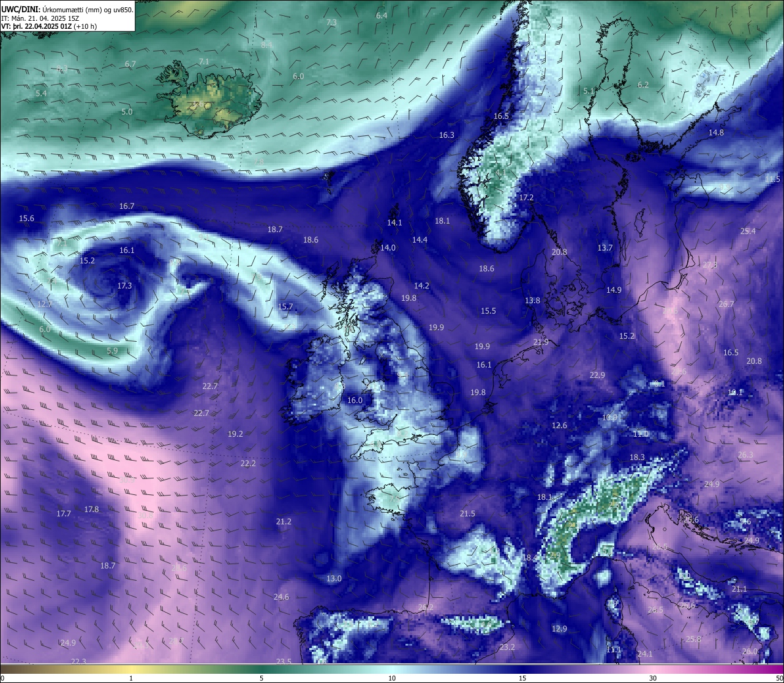Click the 21.5 value over France
Image resolution: width=784 pixels, height=683 pixels.
[467, 513]
